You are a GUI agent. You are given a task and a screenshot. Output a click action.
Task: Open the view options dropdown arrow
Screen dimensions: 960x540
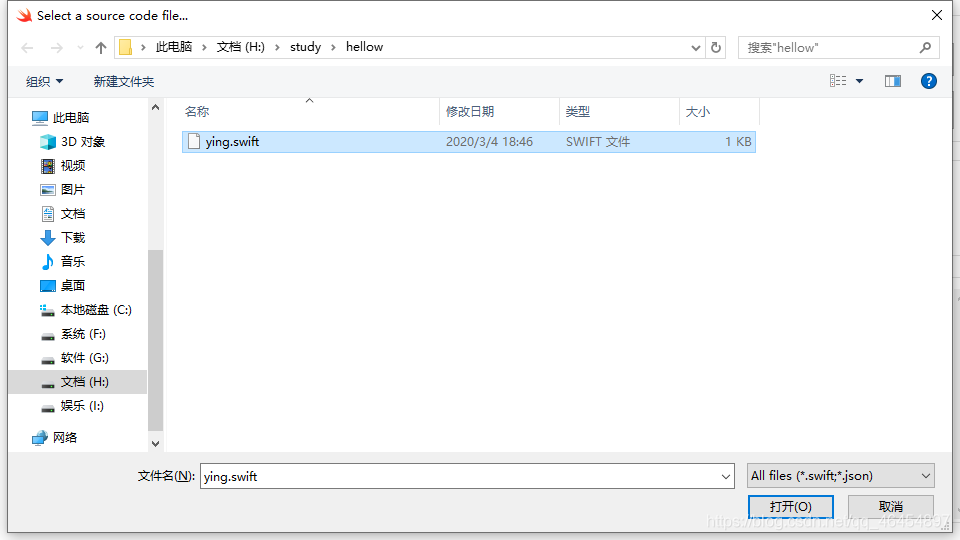(860, 81)
